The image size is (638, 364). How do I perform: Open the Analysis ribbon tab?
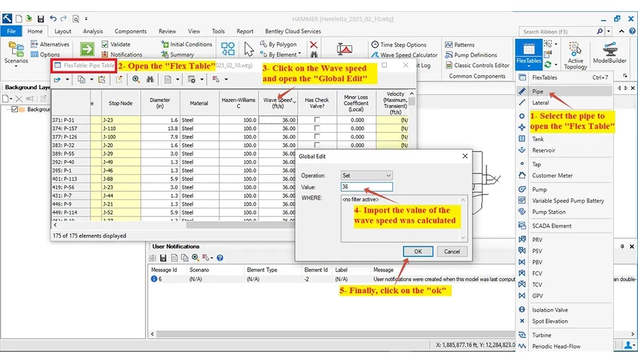(92, 31)
